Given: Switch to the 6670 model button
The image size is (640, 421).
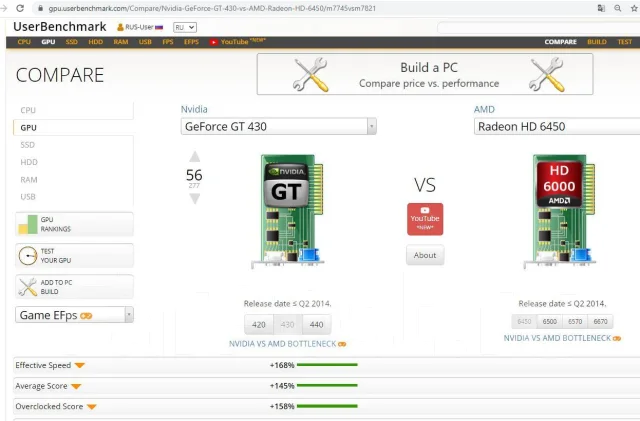Looking at the screenshot, I should 600,322.
